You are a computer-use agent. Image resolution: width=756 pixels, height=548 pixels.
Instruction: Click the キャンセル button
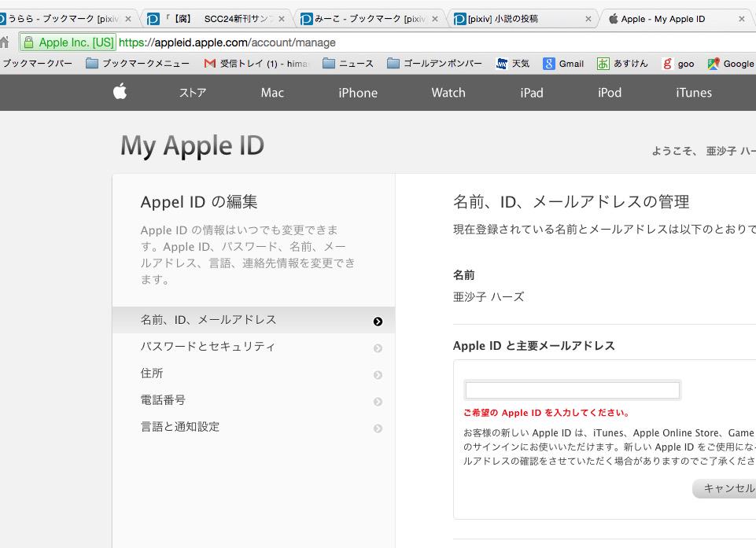[x=725, y=488]
